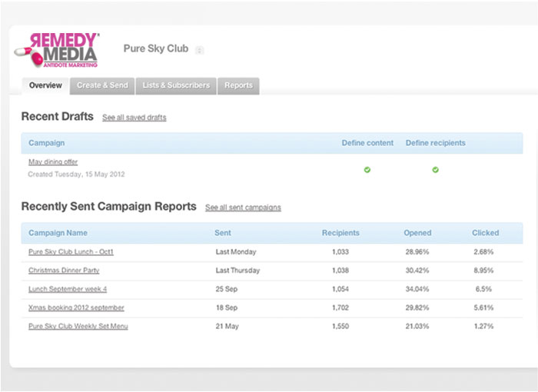
Task: Click the Define content green check icon
Action: pyautogui.click(x=367, y=170)
